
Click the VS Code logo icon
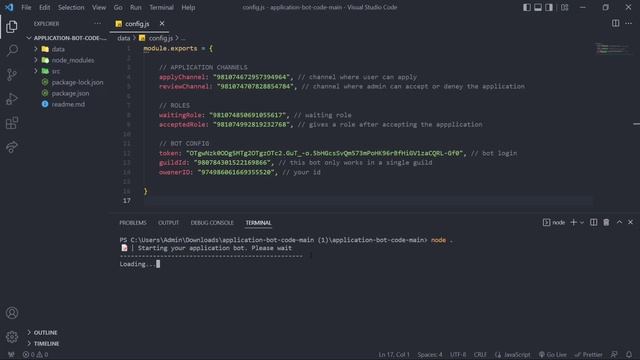pyautogui.click(x=9, y=7)
